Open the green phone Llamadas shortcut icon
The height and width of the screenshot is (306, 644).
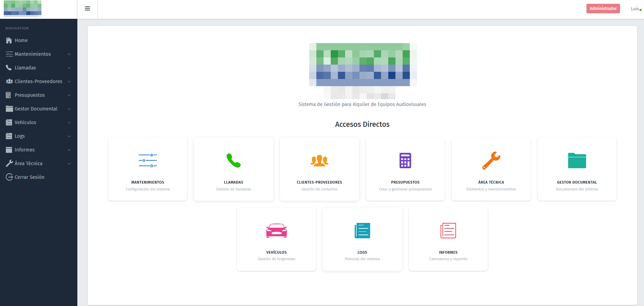(x=233, y=160)
